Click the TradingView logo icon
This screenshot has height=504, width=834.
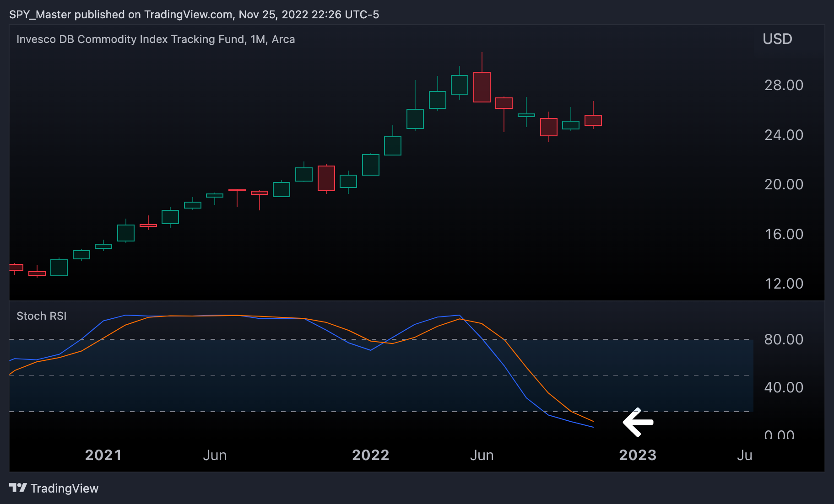18,488
